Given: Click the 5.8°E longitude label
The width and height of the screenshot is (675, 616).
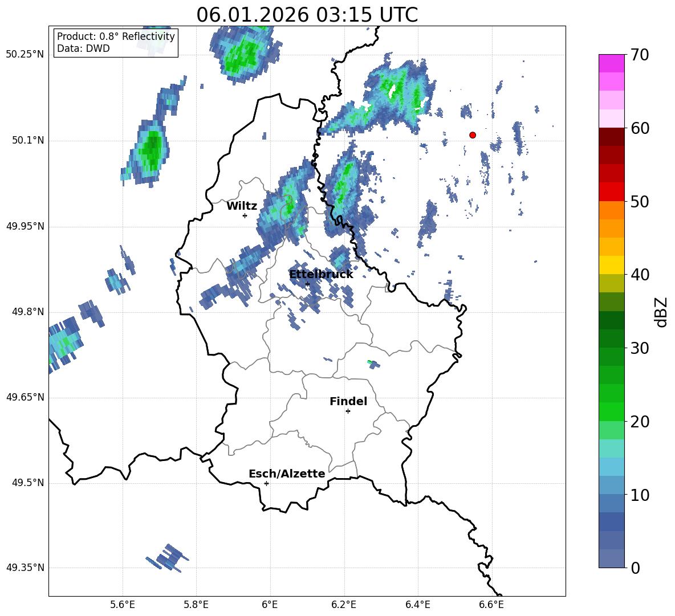Looking at the screenshot, I should (x=196, y=605).
